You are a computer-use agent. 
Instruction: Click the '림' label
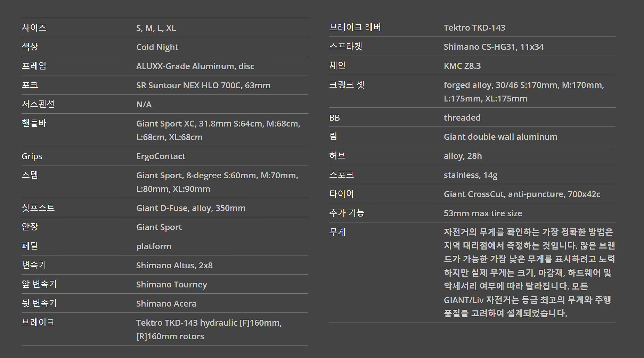[x=333, y=137]
